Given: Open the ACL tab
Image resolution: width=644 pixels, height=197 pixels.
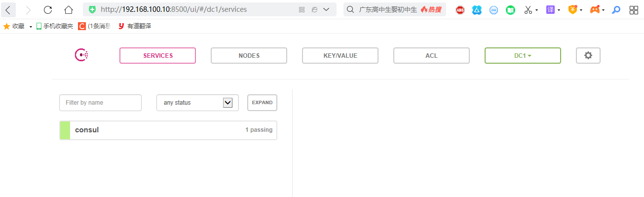Looking at the screenshot, I should tap(432, 56).
